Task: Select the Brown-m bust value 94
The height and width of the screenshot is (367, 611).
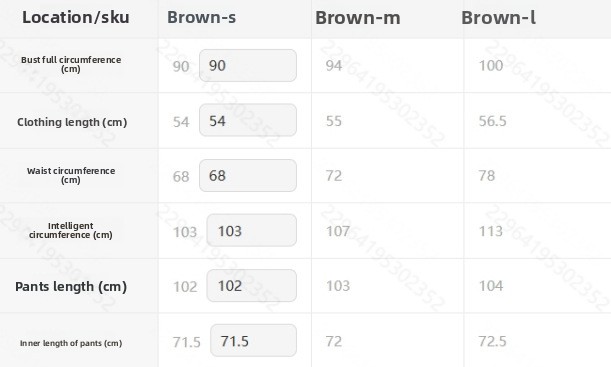Action: [334, 65]
